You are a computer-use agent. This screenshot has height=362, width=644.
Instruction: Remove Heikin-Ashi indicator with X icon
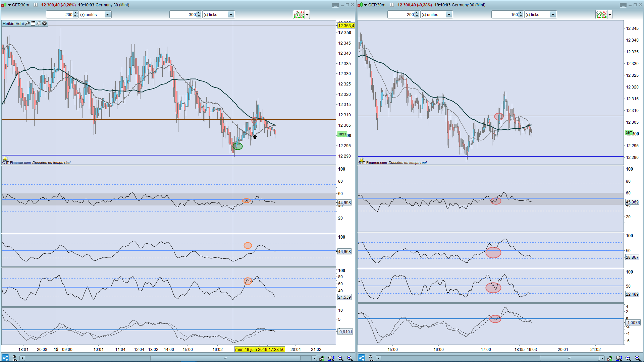pyautogui.click(x=44, y=23)
